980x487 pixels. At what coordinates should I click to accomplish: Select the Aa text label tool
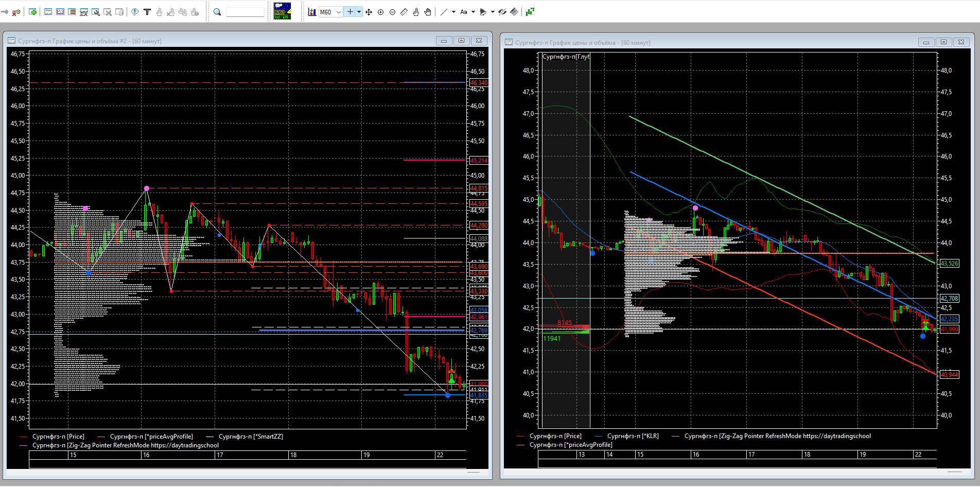click(464, 12)
